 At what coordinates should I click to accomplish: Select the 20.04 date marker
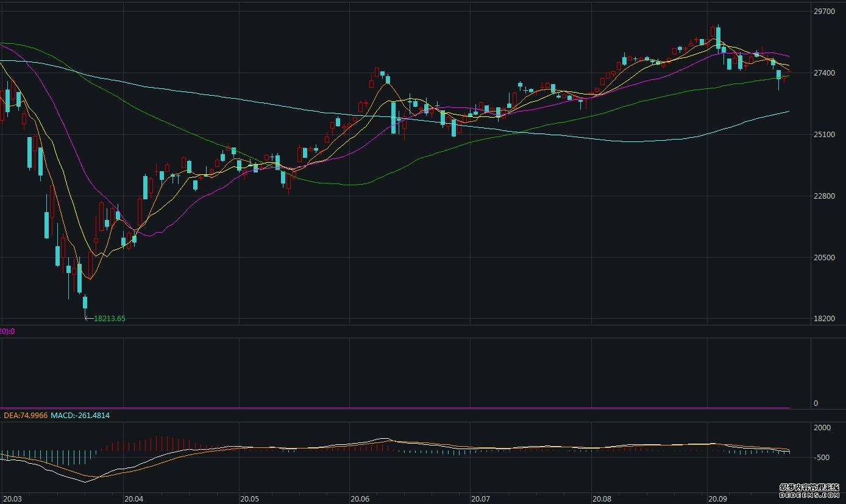coord(133,499)
